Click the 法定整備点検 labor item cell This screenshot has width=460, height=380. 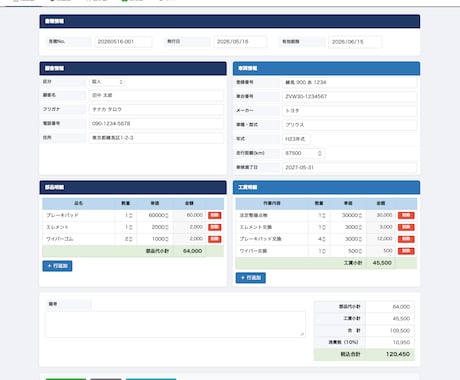click(272, 215)
